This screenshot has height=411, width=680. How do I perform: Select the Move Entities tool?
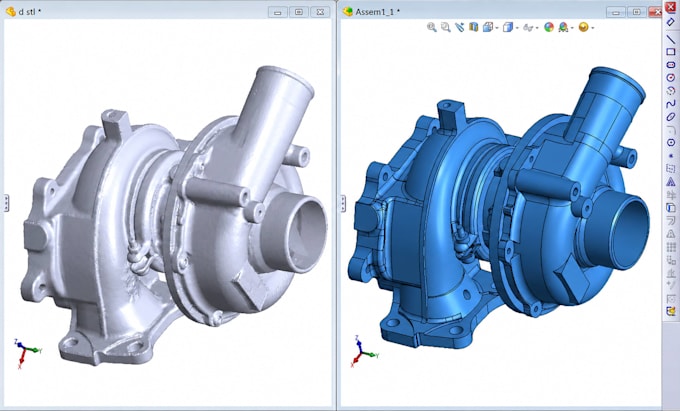coord(671,260)
